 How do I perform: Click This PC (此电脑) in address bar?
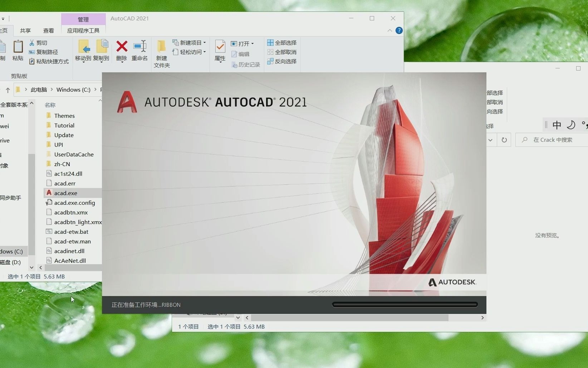39,89
